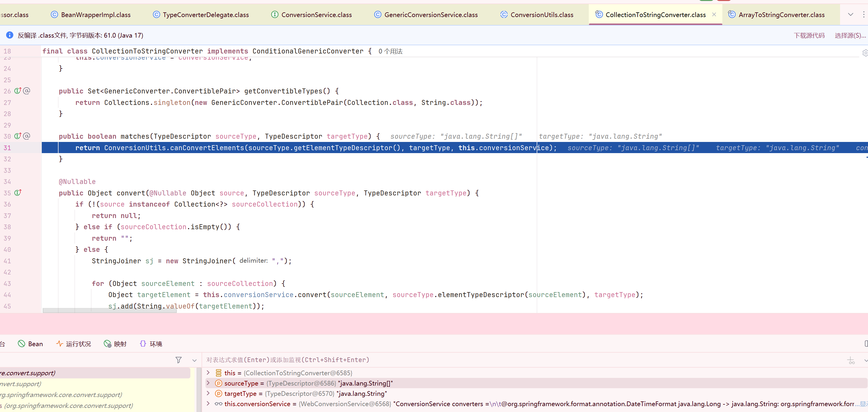868x412 pixels.
Task: Open the hidden editor tabs dropdown chevron
Action: click(x=850, y=14)
